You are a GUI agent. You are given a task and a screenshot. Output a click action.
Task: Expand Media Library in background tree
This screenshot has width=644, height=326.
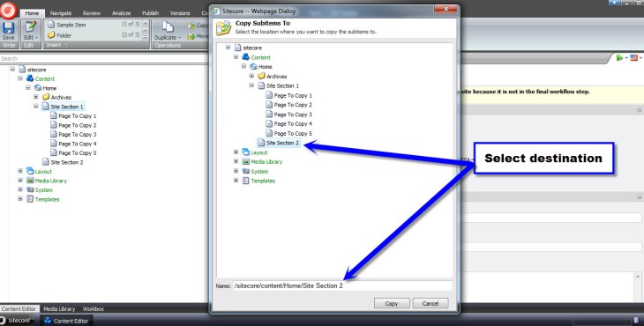click(x=20, y=181)
